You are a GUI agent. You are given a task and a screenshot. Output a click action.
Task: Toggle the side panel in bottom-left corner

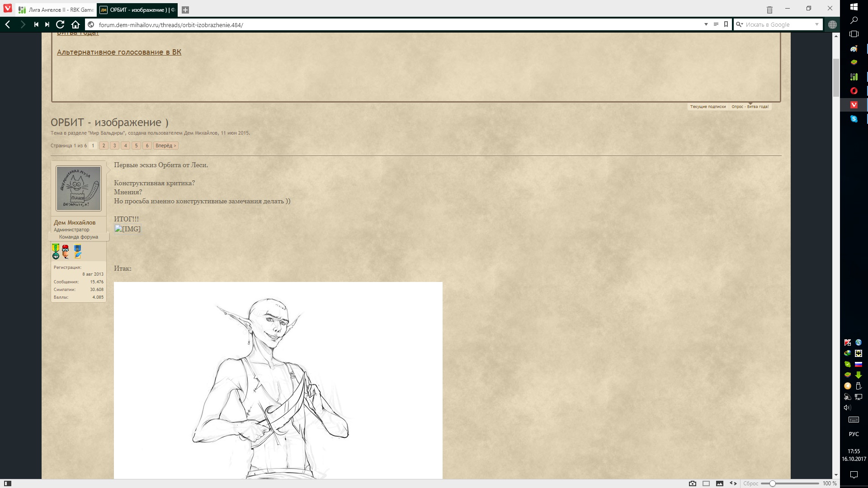coord(7,483)
